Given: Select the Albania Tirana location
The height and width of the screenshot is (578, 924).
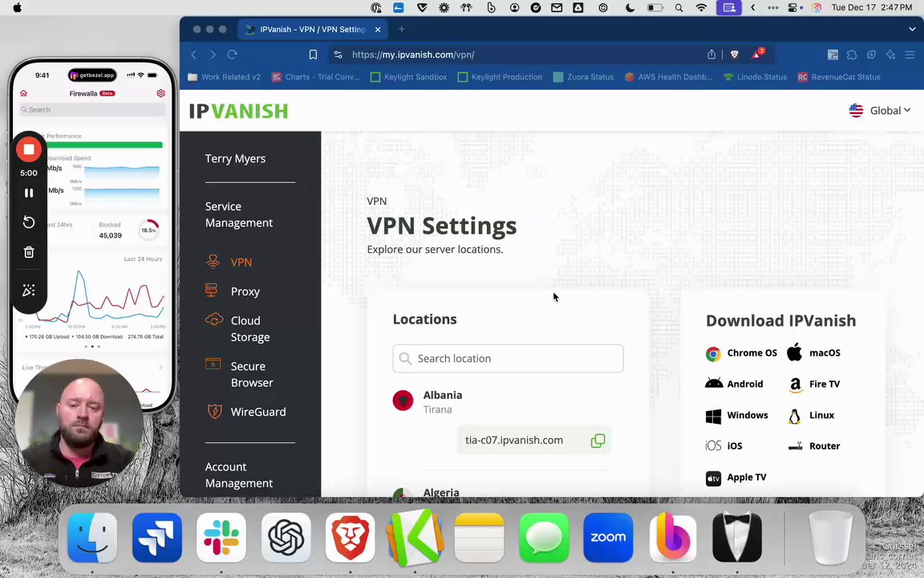Looking at the screenshot, I should point(443,401).
